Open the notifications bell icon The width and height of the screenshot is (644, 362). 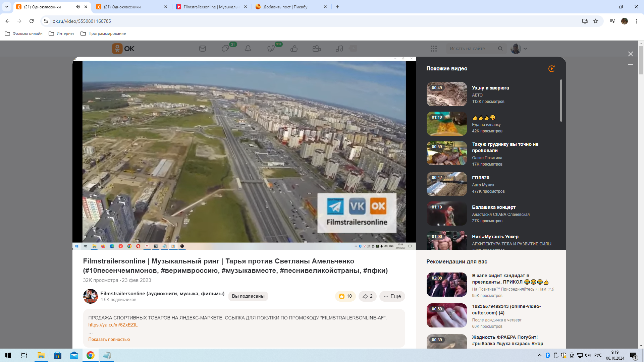click(x=248, y=49)
